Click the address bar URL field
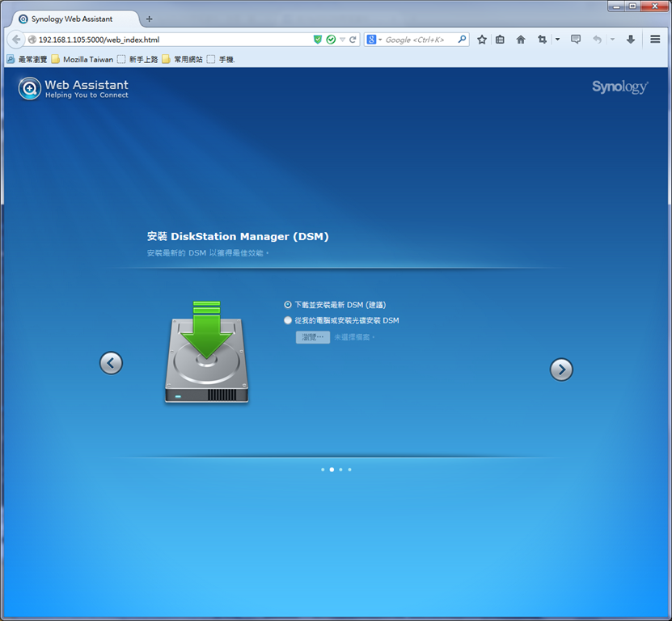Screen dimensions: 672x621 click(x=171, y=40)
